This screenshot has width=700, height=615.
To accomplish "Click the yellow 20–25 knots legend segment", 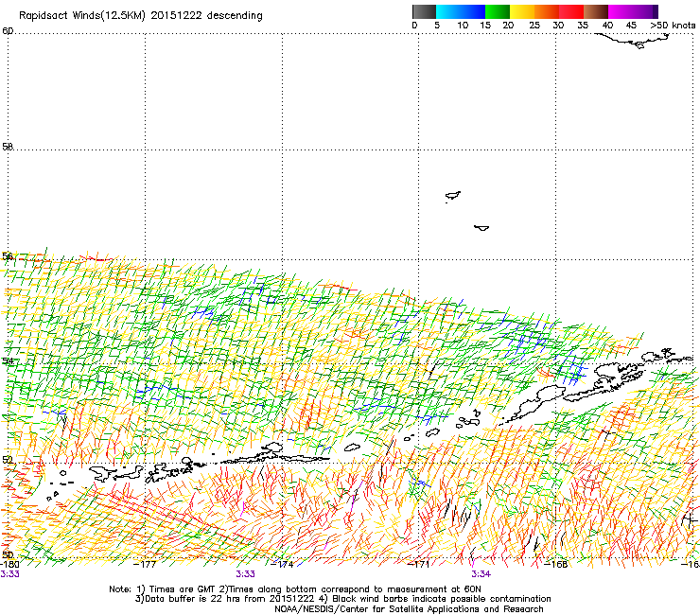I will point(522,11).
